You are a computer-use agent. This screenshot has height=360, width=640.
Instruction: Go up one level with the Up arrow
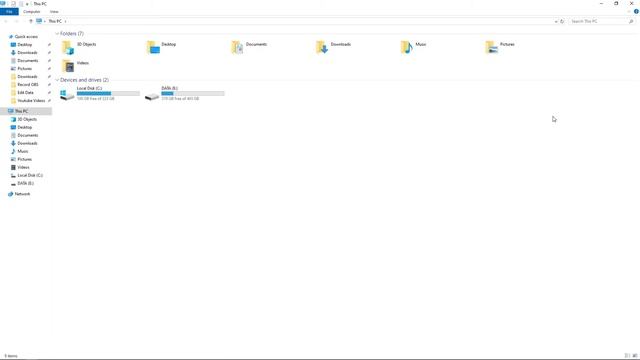click(x=31, y=21)
